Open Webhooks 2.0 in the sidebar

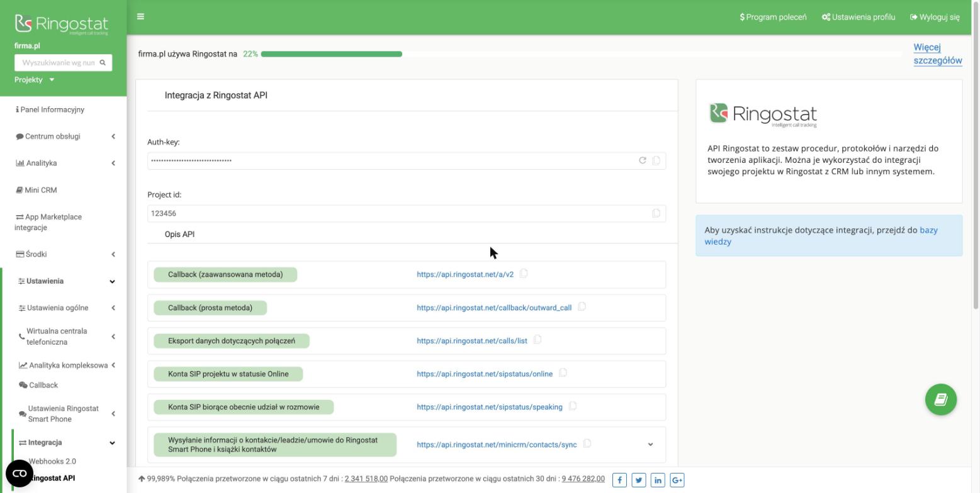coord(52,462)
